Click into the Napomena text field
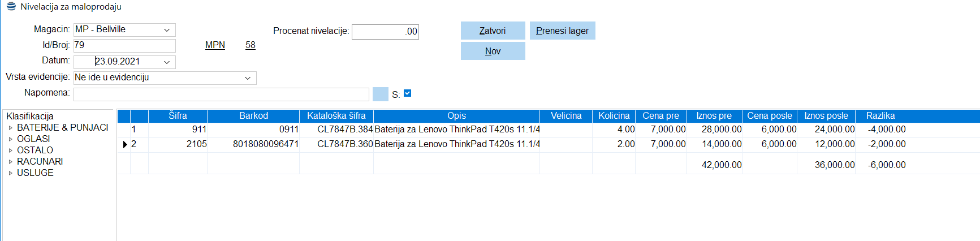This screenshot has width=980, height=241. coord(221,94)
